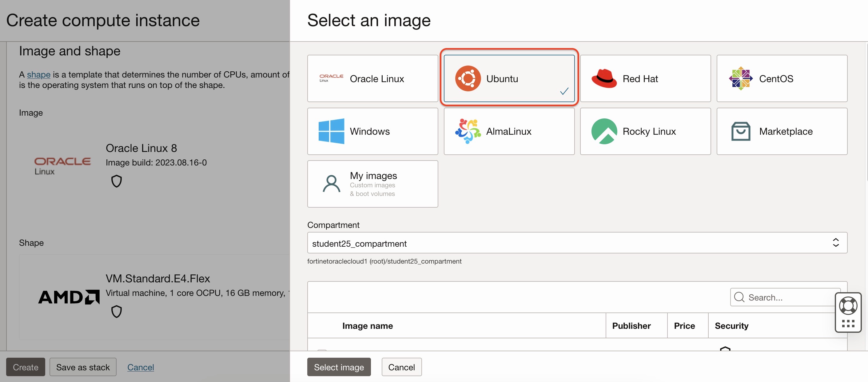
Task: Click the Windows blue logo icon
Action: coord(331,131)
